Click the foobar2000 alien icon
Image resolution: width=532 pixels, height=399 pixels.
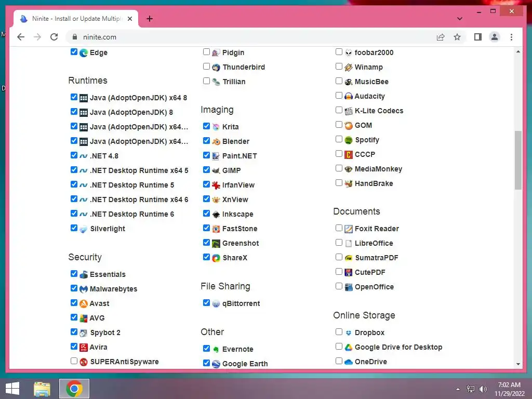coord(349,52)
